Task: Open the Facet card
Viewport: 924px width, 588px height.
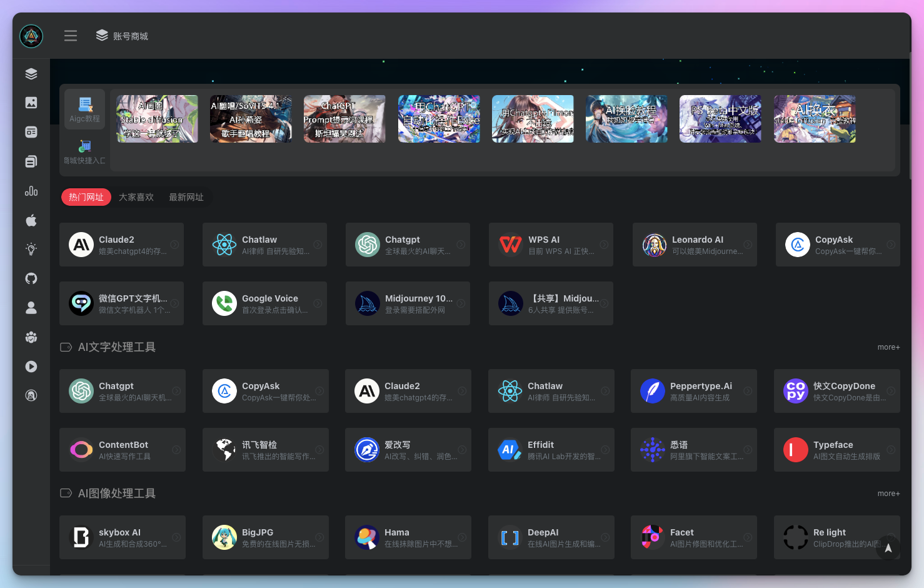Action: click(694, 537)
